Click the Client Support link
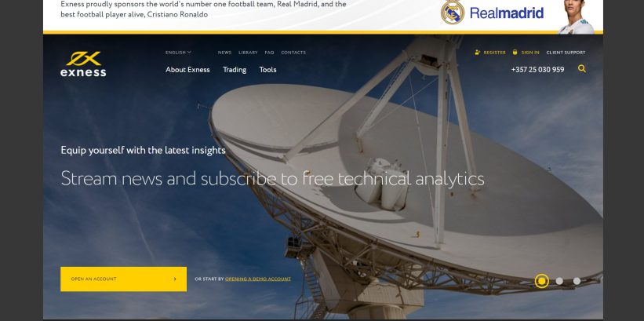The image size is (644, 321). (566, 53)
